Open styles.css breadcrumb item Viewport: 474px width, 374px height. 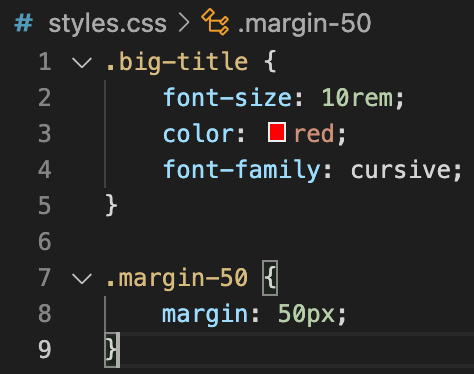click(107, 24)
